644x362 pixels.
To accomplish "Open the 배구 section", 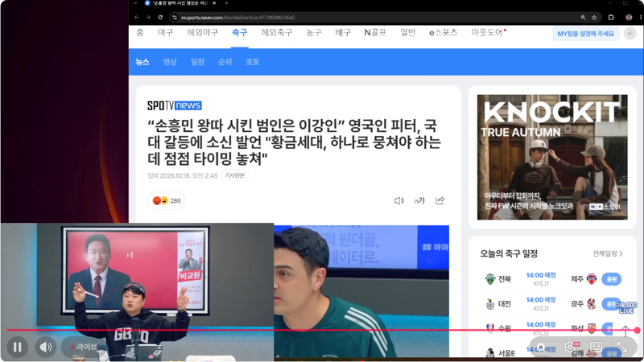I will point(343,32).
